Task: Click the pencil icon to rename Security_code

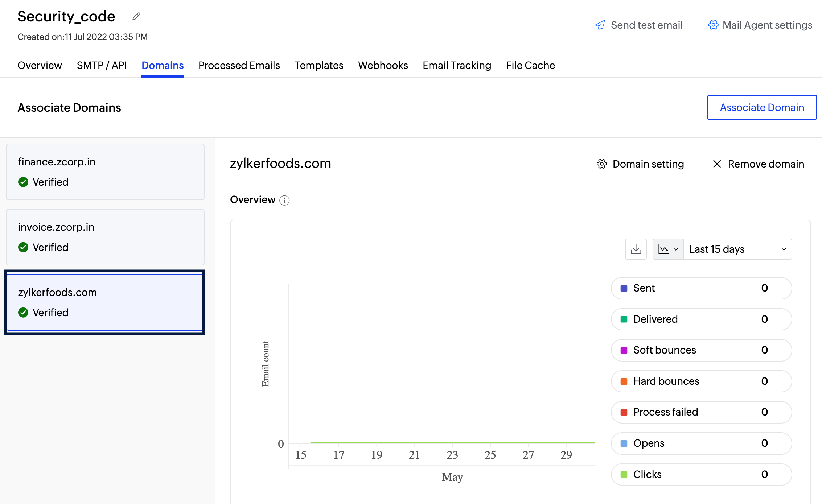Action: [136, 16]
